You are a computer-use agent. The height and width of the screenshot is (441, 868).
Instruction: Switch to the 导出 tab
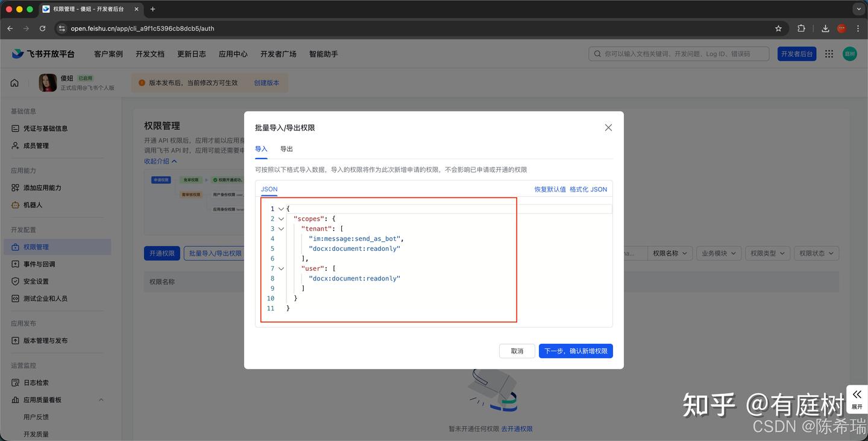[x=286, y=149]
